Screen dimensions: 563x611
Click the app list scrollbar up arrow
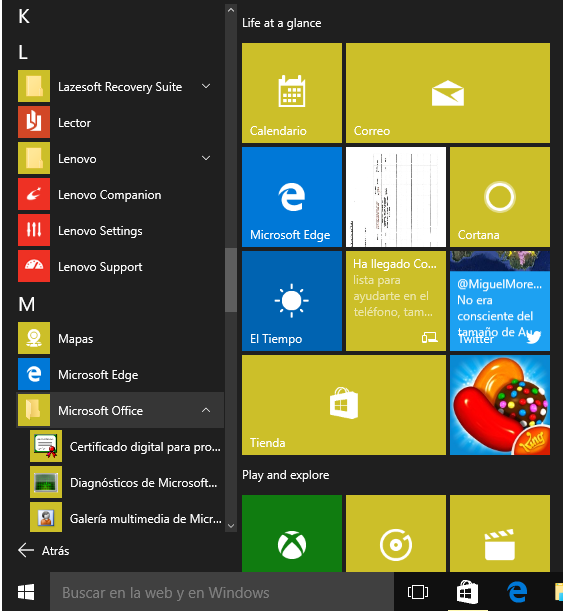[231, 10]
